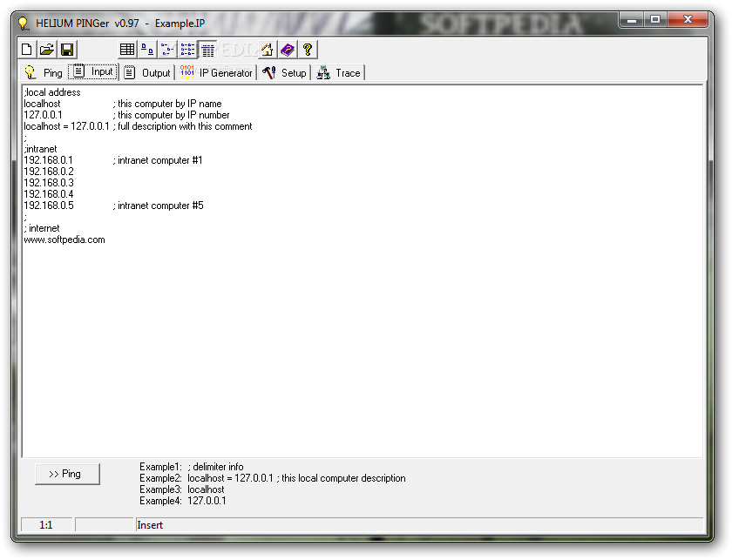Click the ';intranet' comment line
Screen dimensions: 732x560
point(41,149)
